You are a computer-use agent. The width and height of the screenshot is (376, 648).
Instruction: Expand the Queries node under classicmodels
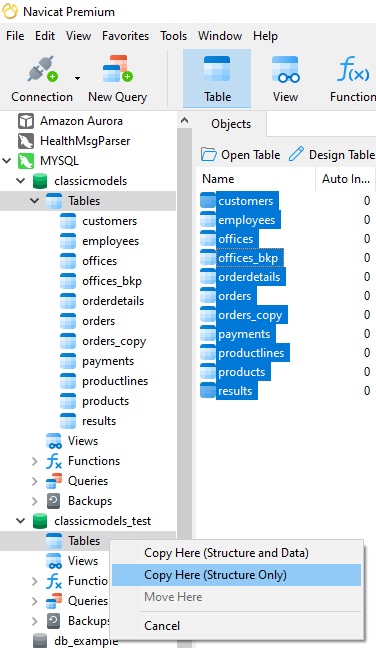pyautogui.click(x=35, y=481)
